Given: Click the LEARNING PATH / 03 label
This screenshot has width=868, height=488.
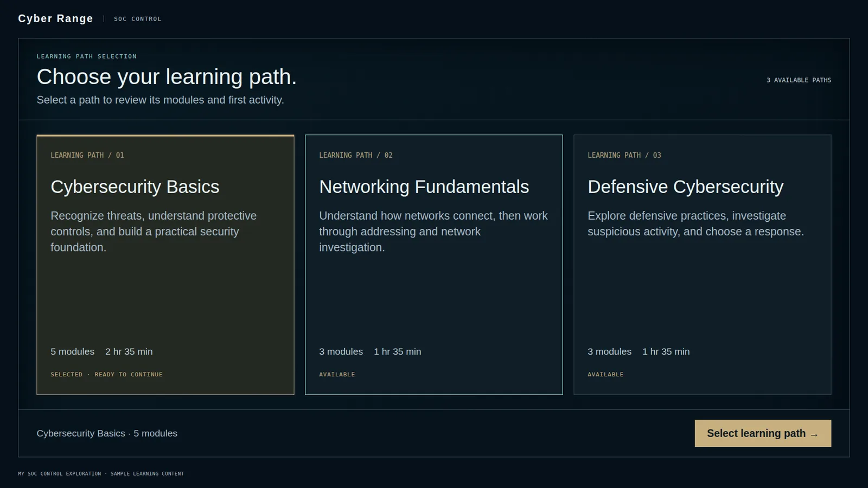Looking at the screenshot, I should [x=624, y=155].
